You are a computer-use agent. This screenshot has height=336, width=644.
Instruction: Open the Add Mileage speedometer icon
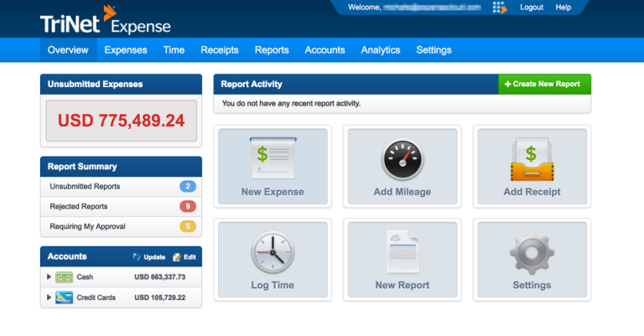tap(402, 158)
